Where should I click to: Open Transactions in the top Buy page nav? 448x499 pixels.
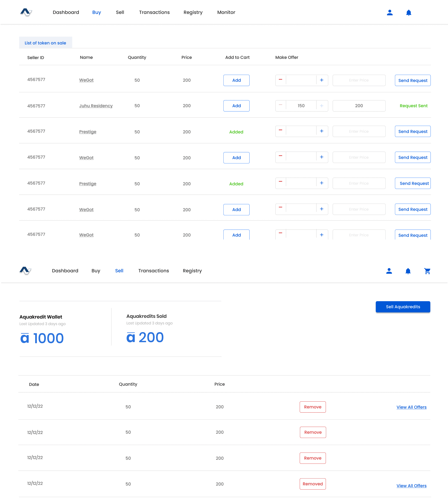154,12
